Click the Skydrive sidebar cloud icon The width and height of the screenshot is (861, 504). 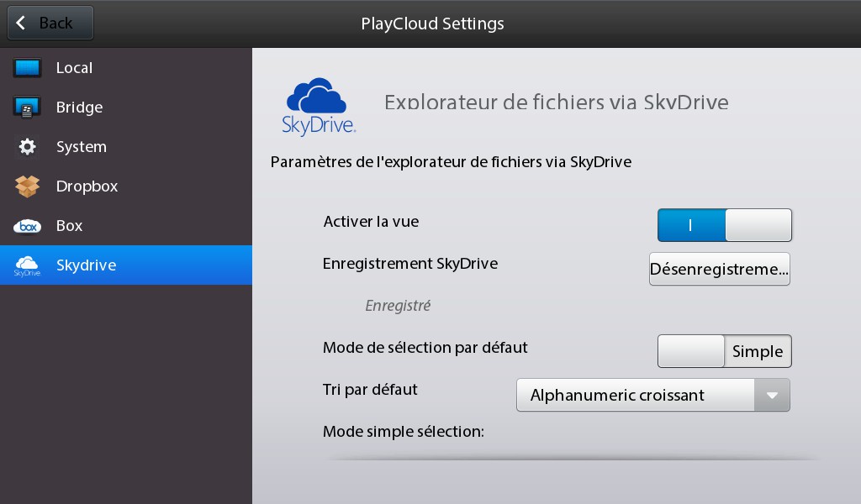pos(27,265)
